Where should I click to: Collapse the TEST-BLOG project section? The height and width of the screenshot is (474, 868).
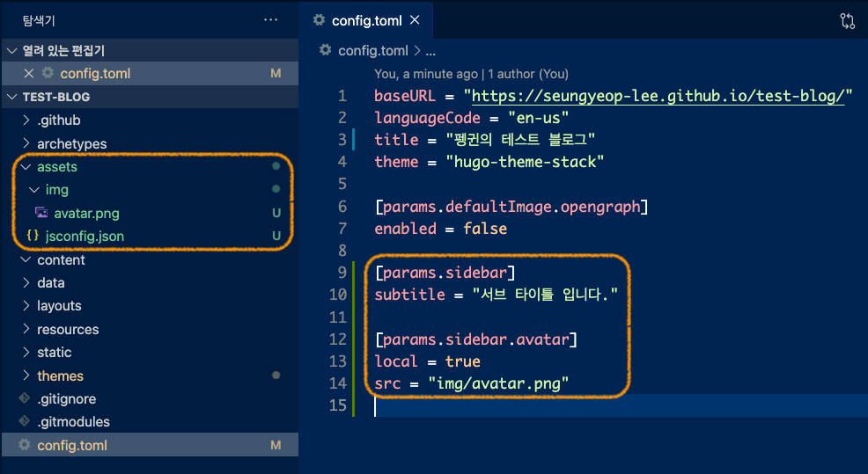[x=11, y=97]
